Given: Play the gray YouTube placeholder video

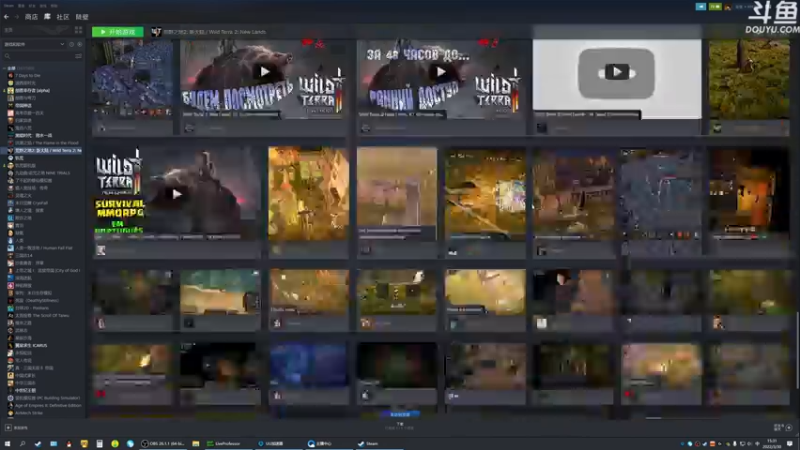Looking at the screenshot, I should pyautogui.click(x=616, y=72).
